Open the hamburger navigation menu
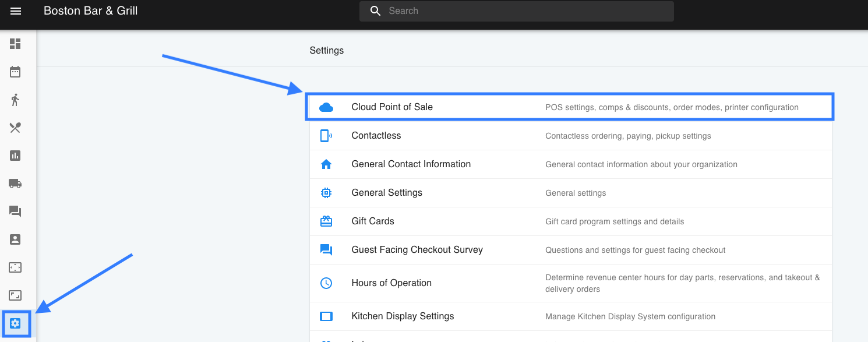Screen dimensions: 868x342 16,11
